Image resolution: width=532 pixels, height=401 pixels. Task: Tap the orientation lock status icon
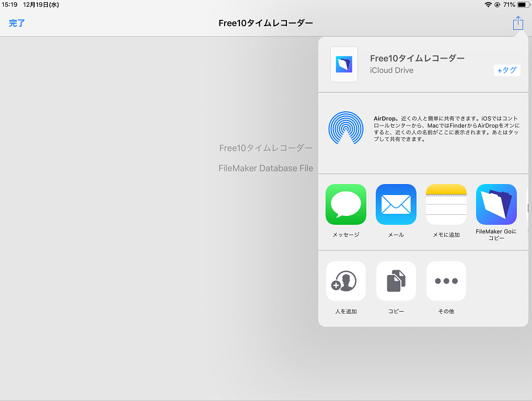click(498, 5)
